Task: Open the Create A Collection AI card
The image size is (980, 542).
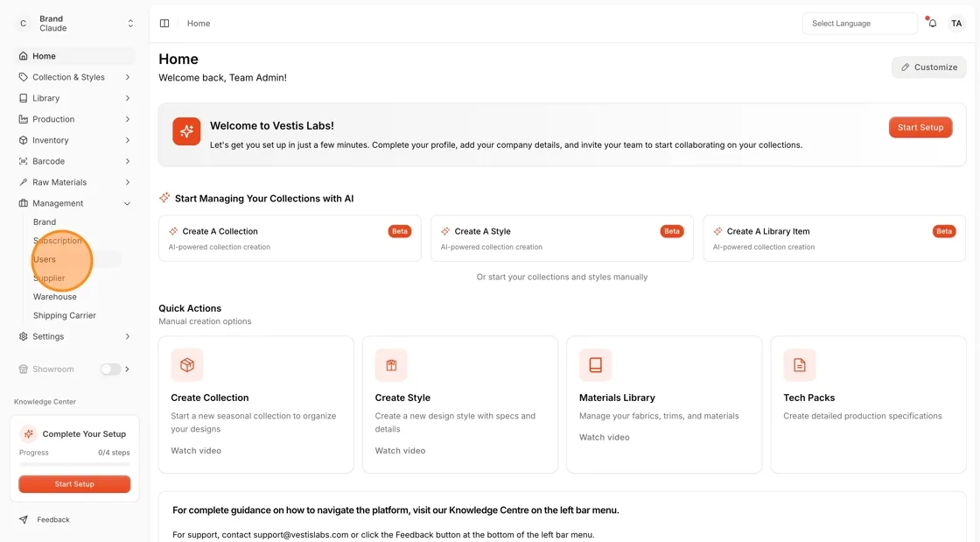Action: click(x=290, y=238)
